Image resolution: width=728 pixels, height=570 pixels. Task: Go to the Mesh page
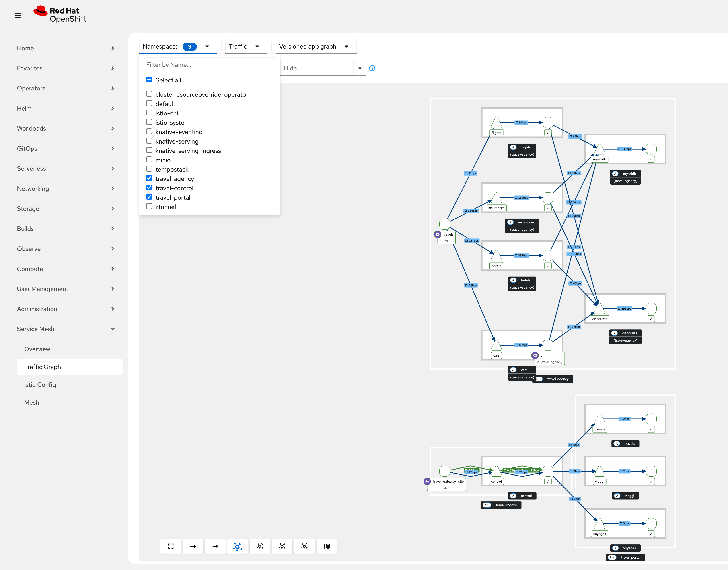(x=31, y=402)
